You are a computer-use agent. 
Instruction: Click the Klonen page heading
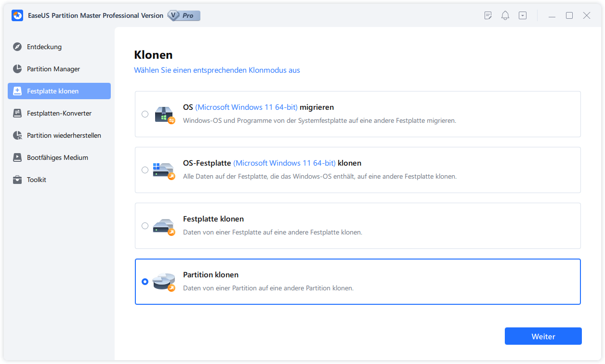coord(153,55)
